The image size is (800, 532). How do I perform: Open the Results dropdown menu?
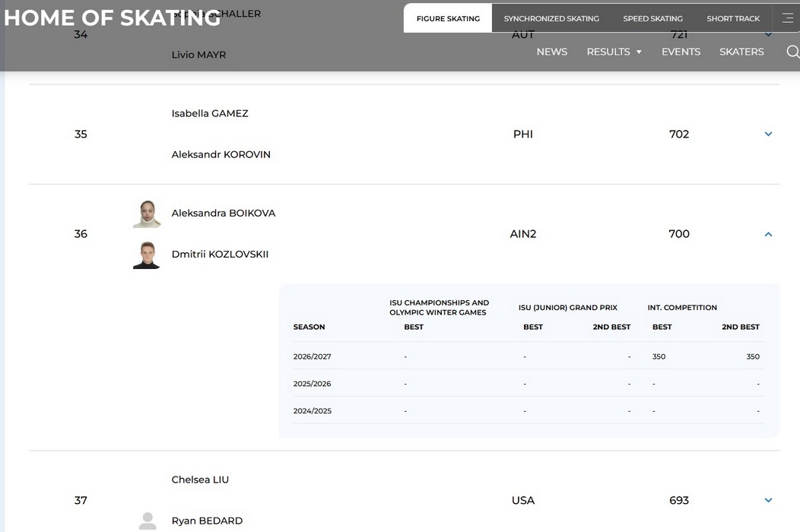[614, 52]
